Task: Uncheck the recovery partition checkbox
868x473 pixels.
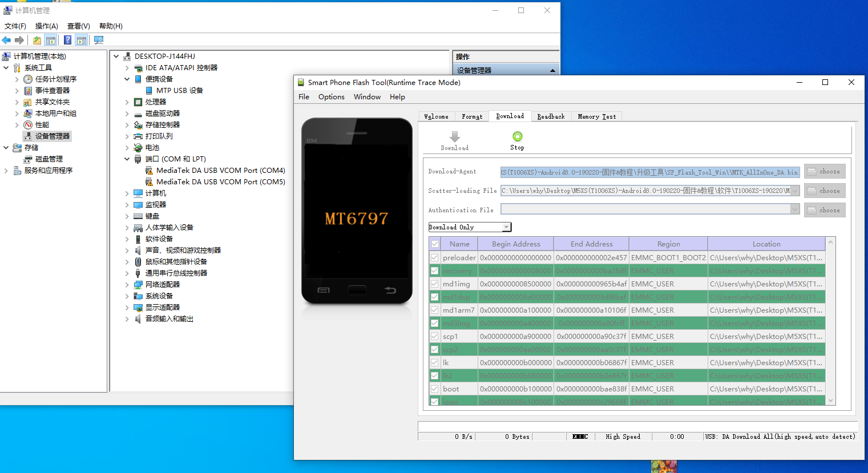Action: pyautogui.click(x=435, y=271)
